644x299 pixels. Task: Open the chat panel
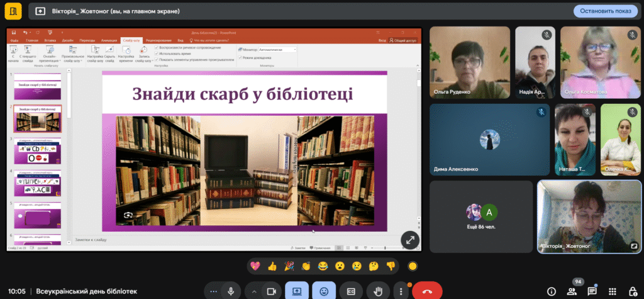point(592,291)
